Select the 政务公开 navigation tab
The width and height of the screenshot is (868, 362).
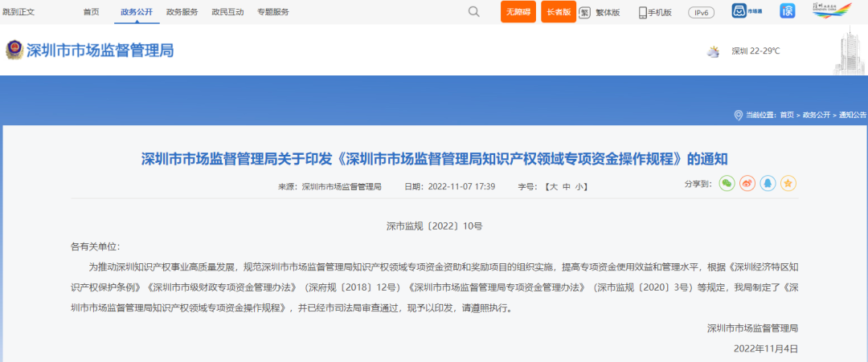pos(137,11)
